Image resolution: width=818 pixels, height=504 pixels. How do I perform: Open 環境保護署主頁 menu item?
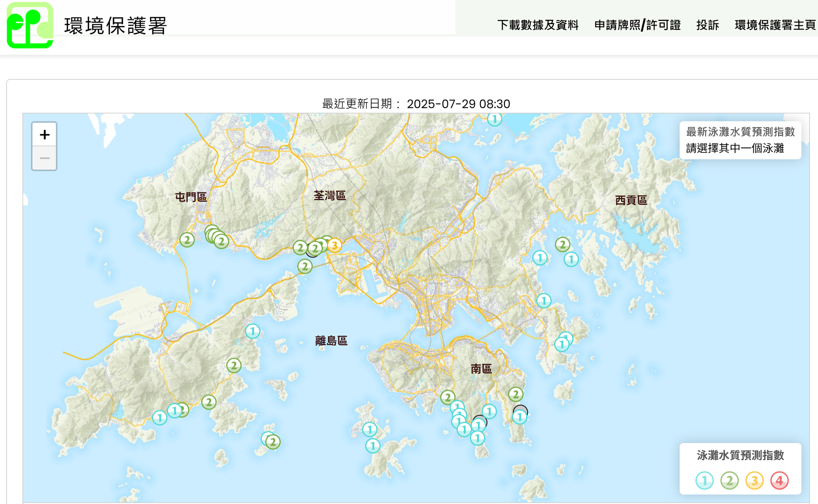point(773,25)
